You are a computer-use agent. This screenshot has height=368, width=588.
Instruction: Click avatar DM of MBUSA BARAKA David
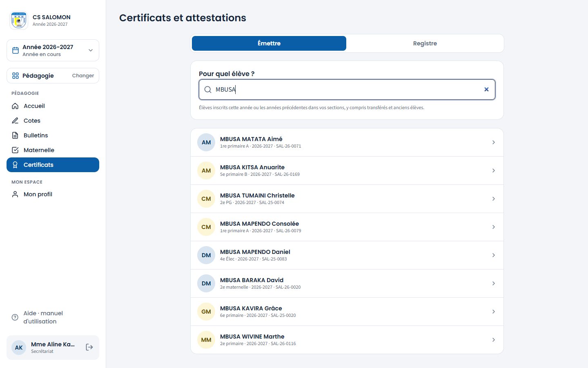click(x=206, y=283)
